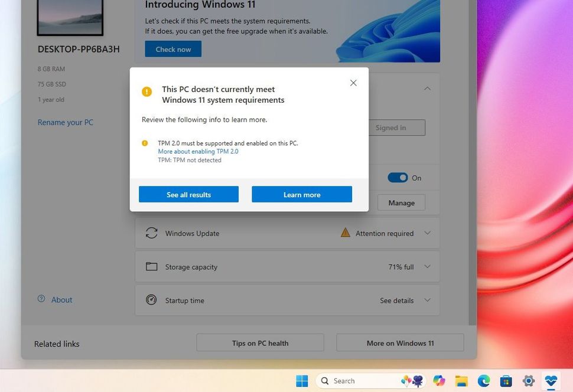The width and height of the screenshot is (573, 392).
Task: Expand the Windows Update section
Action: tap(427, 233)
